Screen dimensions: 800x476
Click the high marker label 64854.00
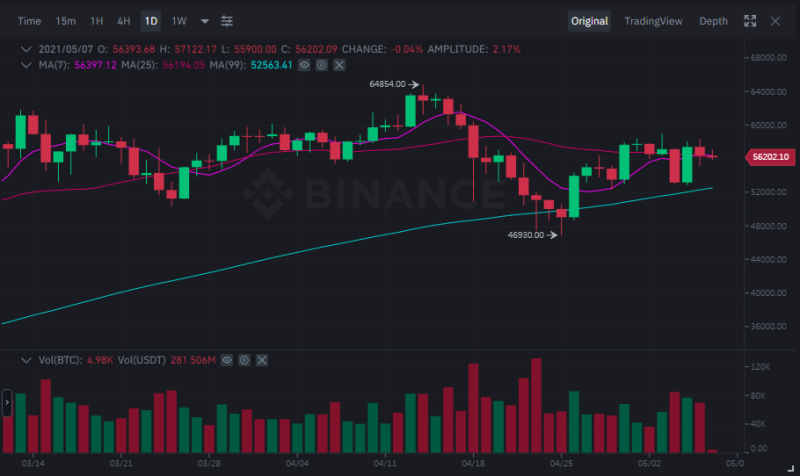[x=387, y=84]
